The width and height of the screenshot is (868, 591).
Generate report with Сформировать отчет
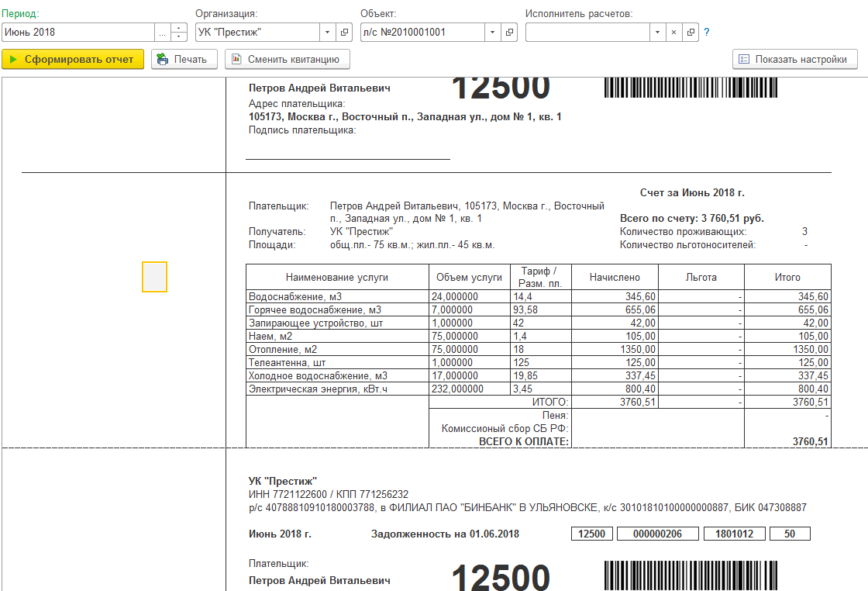click(73, 59)
